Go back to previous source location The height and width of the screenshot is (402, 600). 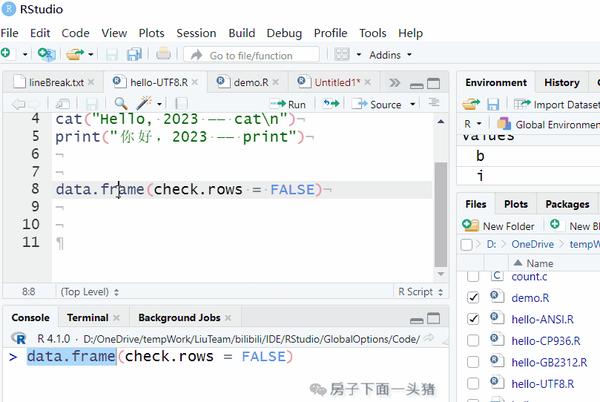coord(18,104)
